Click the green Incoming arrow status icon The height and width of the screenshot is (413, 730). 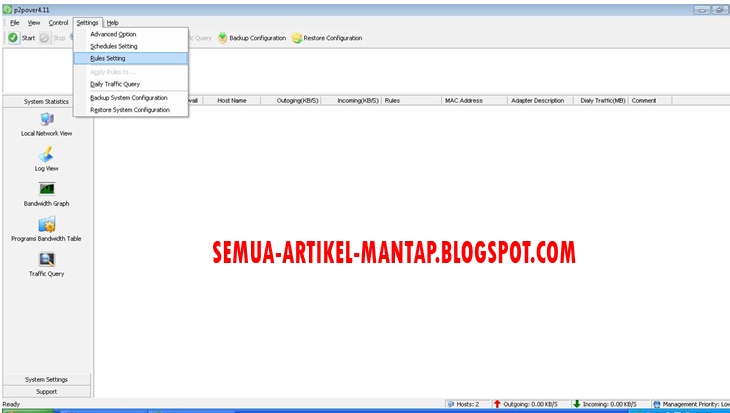point(577,404)
